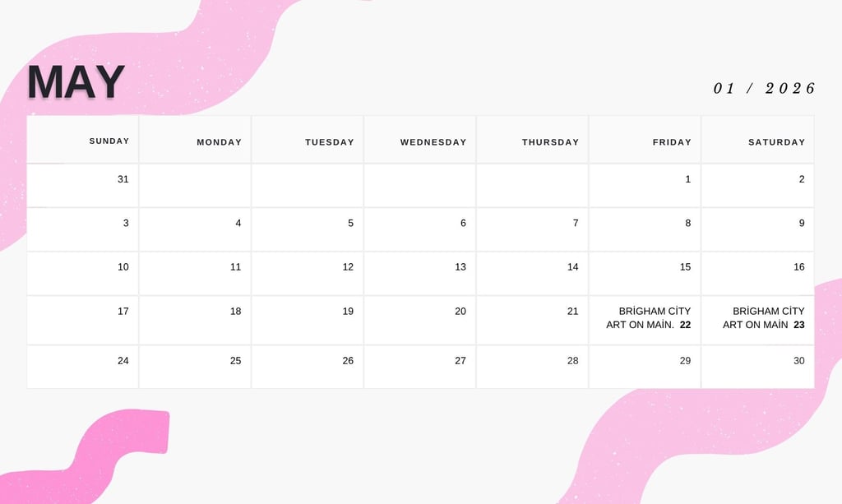Select the MONDAY column header
The image size is (842, 504).
click(219, 142)
